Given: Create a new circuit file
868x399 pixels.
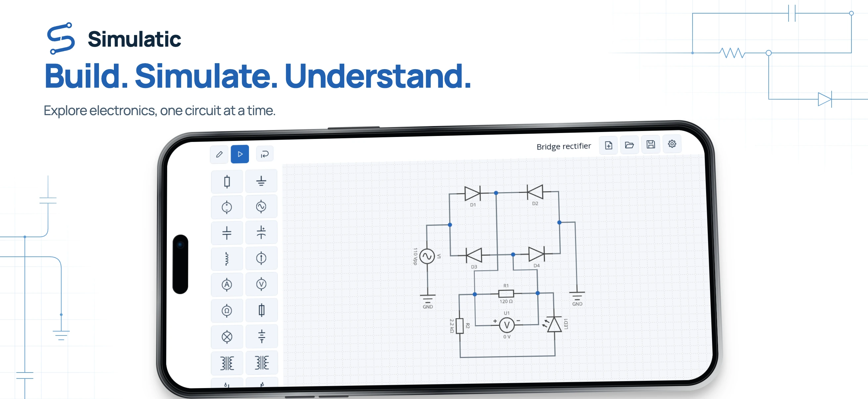Looking at the screenshot, I should (608, 146).
